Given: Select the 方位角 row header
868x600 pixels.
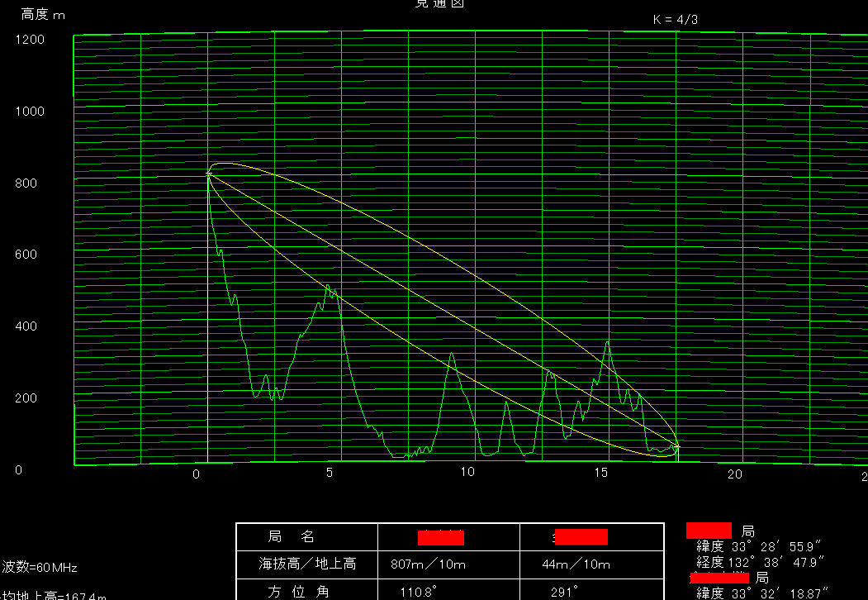Looking at the screenshot, I should click(292, 592).
